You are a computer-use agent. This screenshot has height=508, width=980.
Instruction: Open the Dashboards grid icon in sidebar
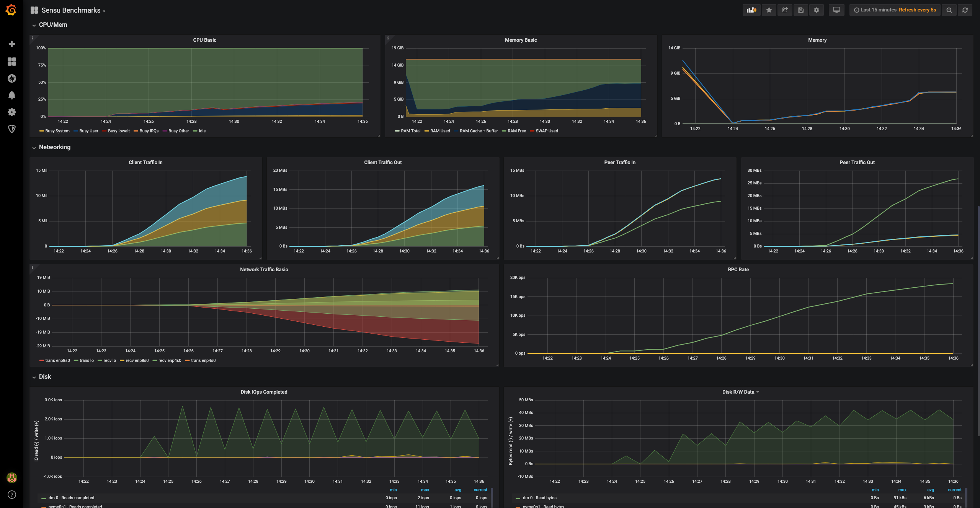(x=12, y=62)
